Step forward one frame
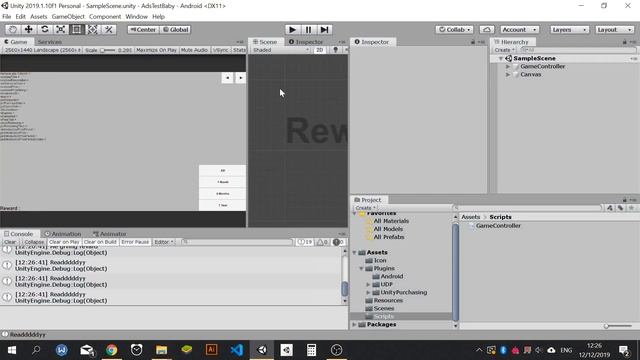640x360 pixels. tap(324, 29)
